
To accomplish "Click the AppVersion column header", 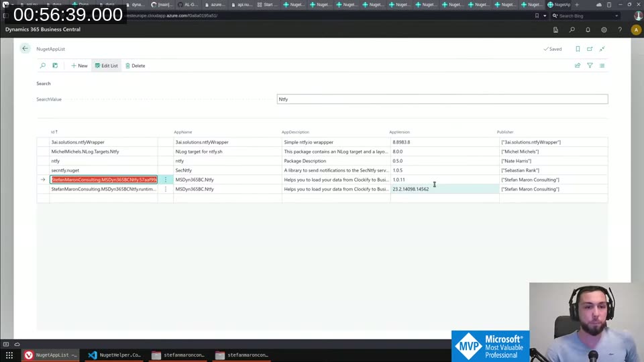I will pyautogui.click(x=399, y=132).
